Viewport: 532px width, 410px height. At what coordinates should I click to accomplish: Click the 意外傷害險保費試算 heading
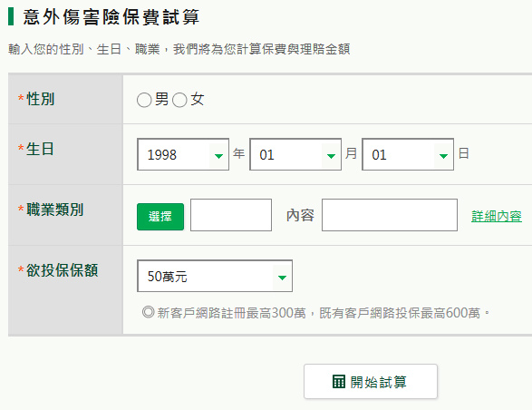(111, 17)
